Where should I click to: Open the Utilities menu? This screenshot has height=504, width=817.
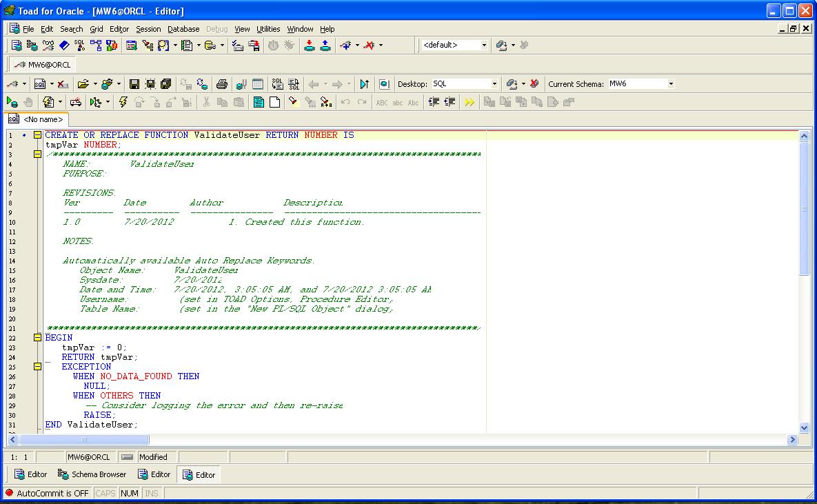(268, 29)
